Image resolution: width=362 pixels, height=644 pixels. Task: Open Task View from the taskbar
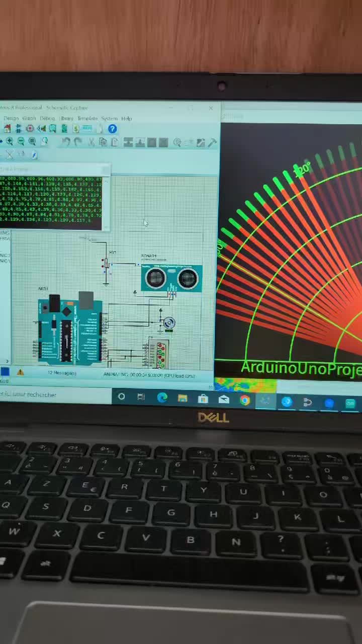click(141, 397)
